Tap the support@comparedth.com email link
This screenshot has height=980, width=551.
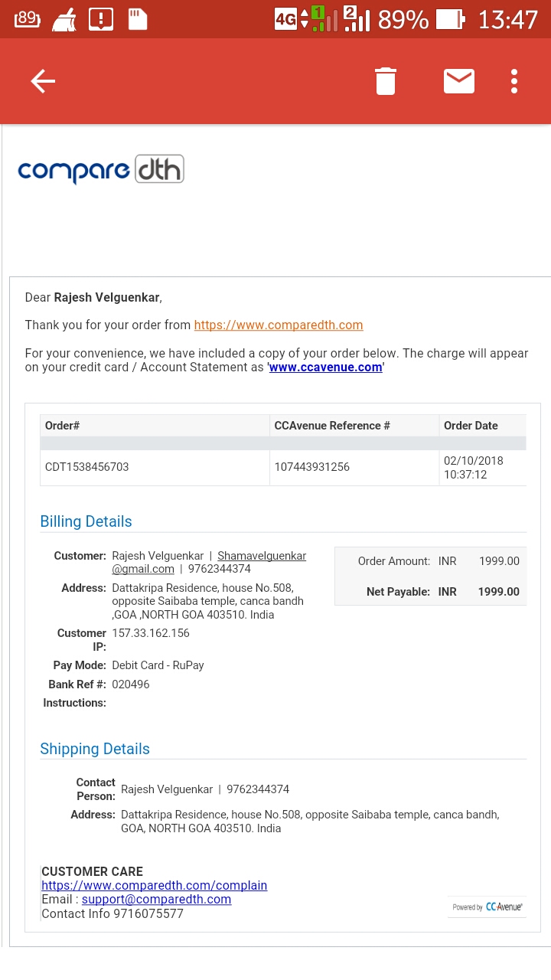(156, 899)
